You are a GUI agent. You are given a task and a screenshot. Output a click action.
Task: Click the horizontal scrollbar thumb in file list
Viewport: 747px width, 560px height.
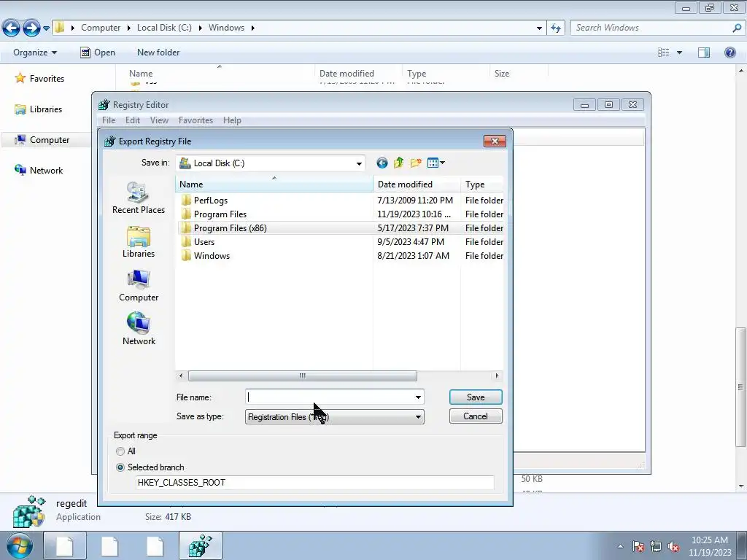click(303, 376)
